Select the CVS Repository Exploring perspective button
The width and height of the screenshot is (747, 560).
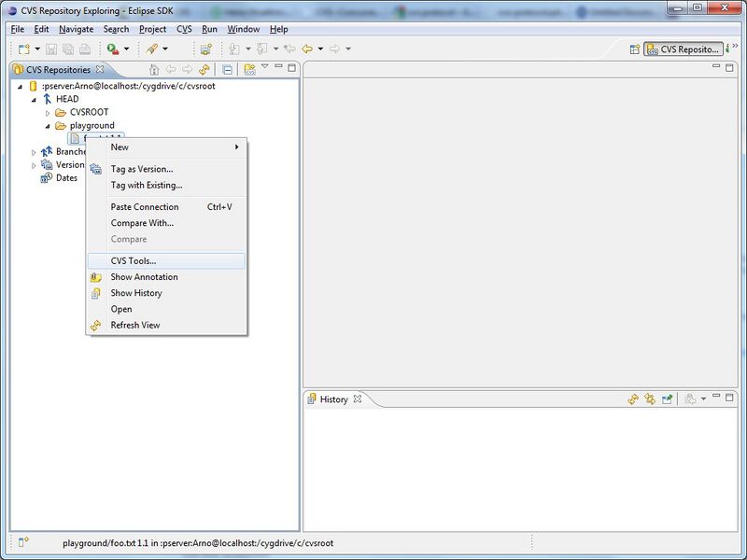pyautogui.click(x=684, y=49)
